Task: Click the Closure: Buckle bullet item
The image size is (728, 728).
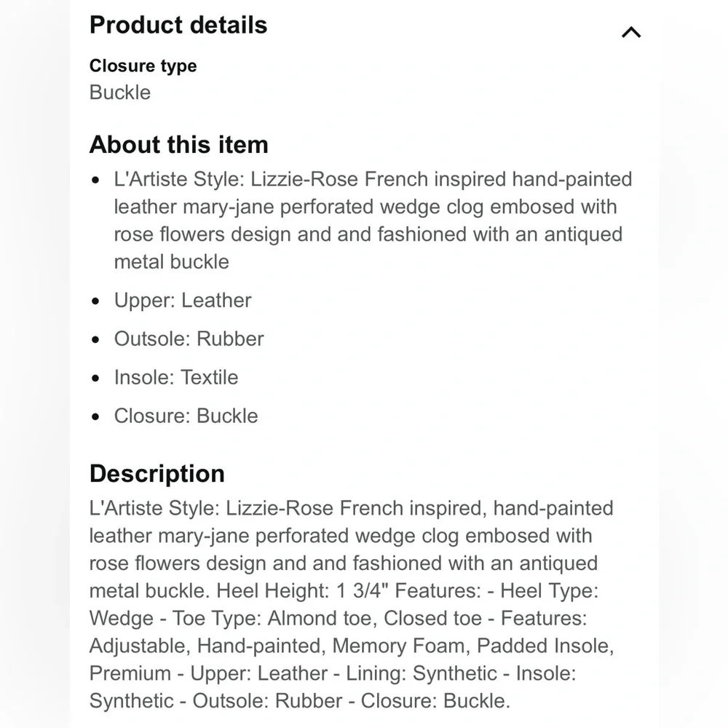Action: click(186, 416)
